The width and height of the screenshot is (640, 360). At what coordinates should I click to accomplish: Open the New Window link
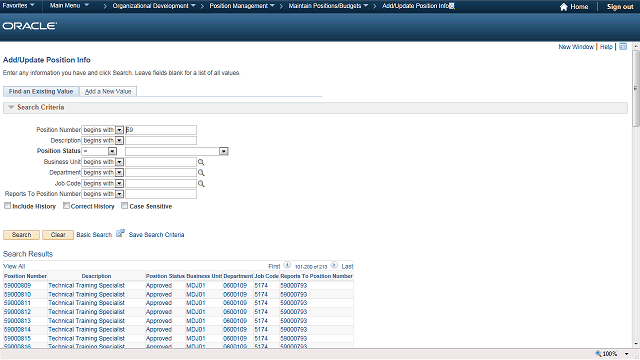click(576, 47)
